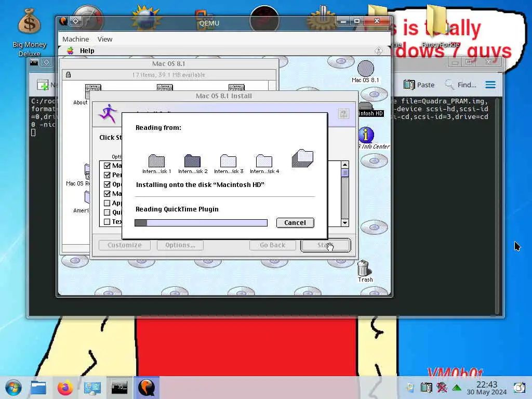The image size is (532, 399).
Task: Click Paste in the terminal toolbar
Action: tap(419, 85)
